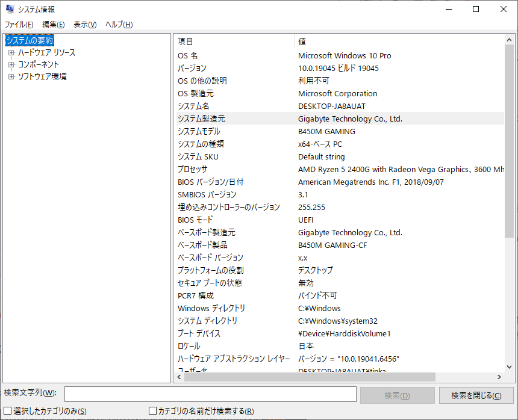The image size is (518, 420).
Task: Select the システム製造元 row
Action: click(x=340, y=119)
